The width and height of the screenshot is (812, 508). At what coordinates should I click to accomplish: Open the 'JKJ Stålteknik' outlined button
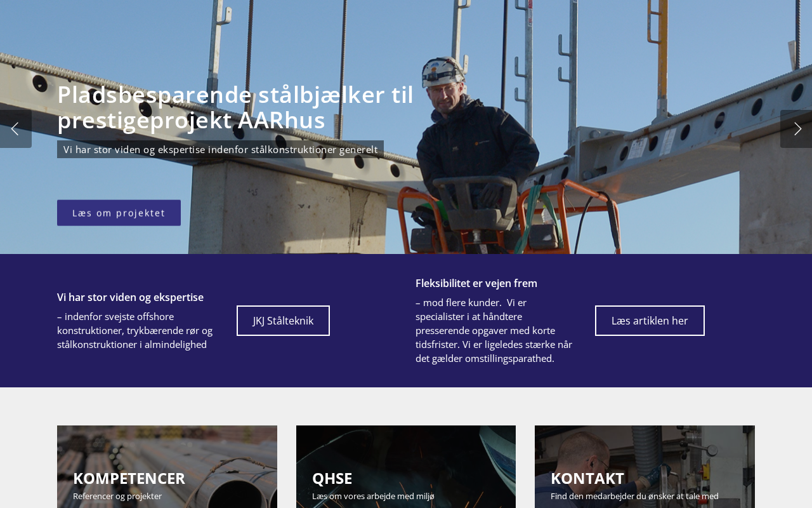pyautogui.click(x=283, y=321)
